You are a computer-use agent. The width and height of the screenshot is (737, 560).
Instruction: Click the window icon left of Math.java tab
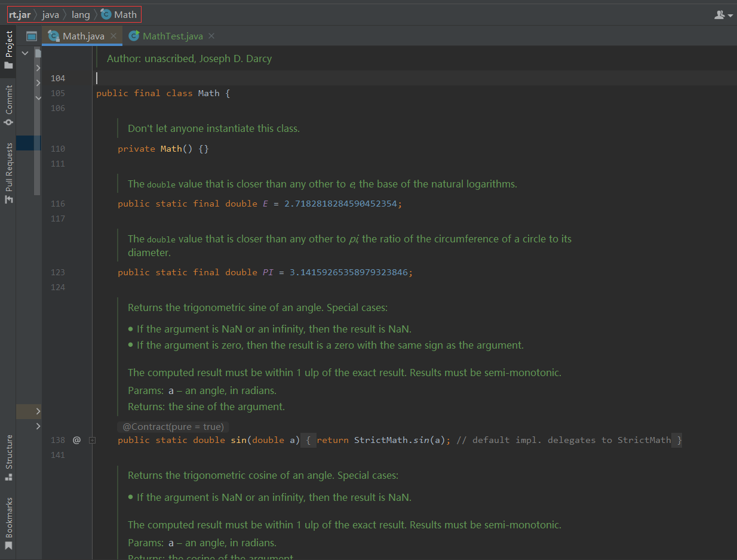(32, 36)
